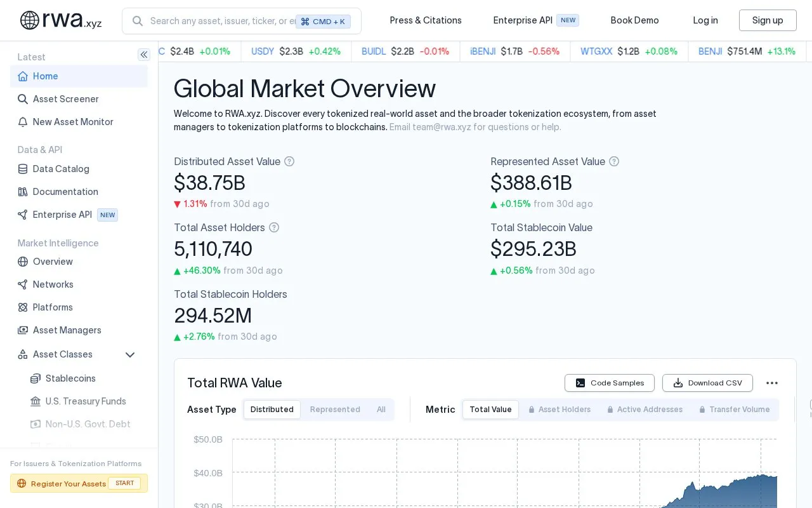Image resolution: width=812 pixels, height=508 pixels.
Task: Click the info icon beside Represented Asset Value
Action: [x=614, y=161]
